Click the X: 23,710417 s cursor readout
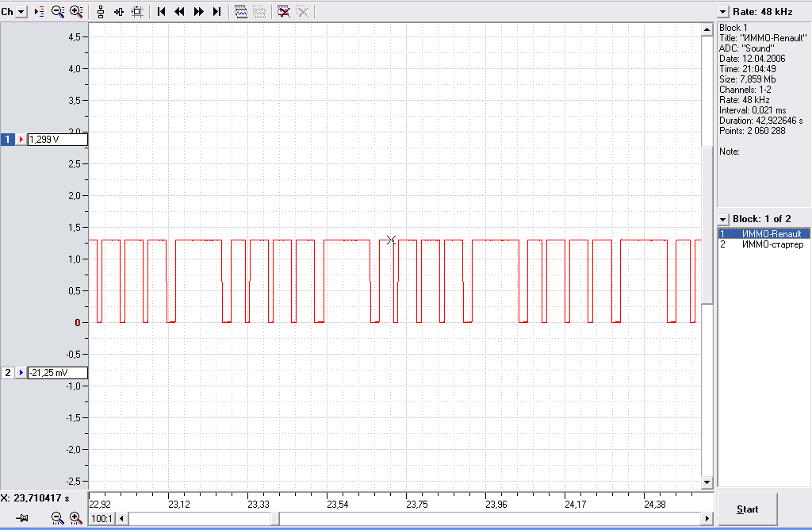This screenshot has width=812, height=530. 35,498
